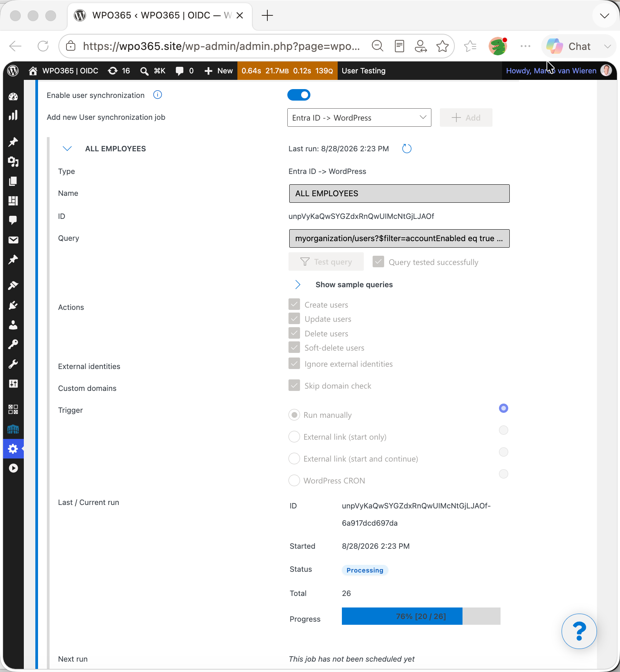Refresh the last run status icon
Viewport: 620px width, 672px height.
[x=407, y=149]
